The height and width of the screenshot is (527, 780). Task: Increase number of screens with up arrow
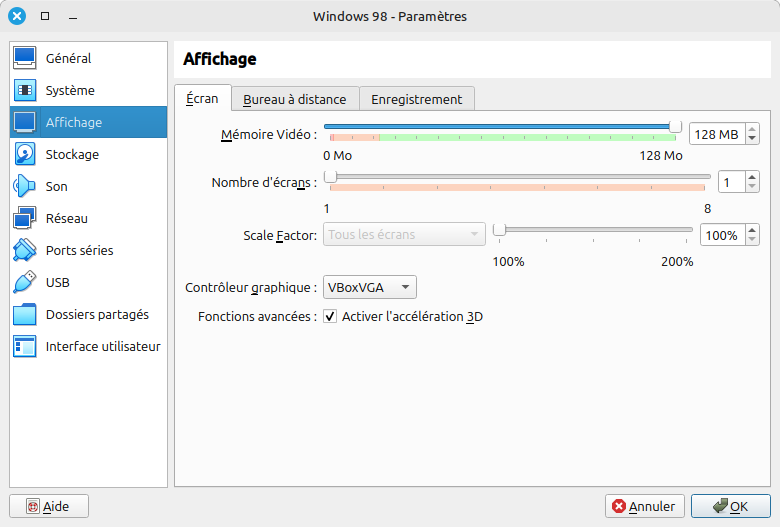pos(752,177)
